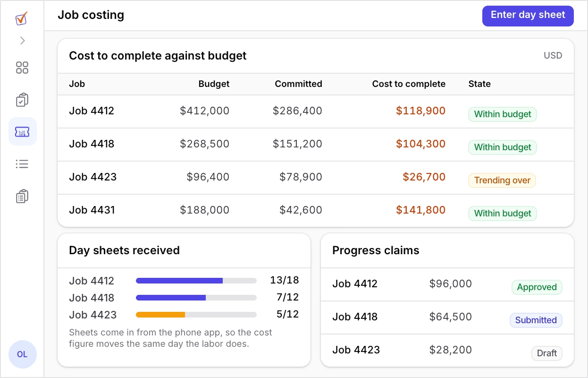Click Job 4412 day sheets progress bar
Image resolution: width=588 pixels, height=378 pixels.
196,281
